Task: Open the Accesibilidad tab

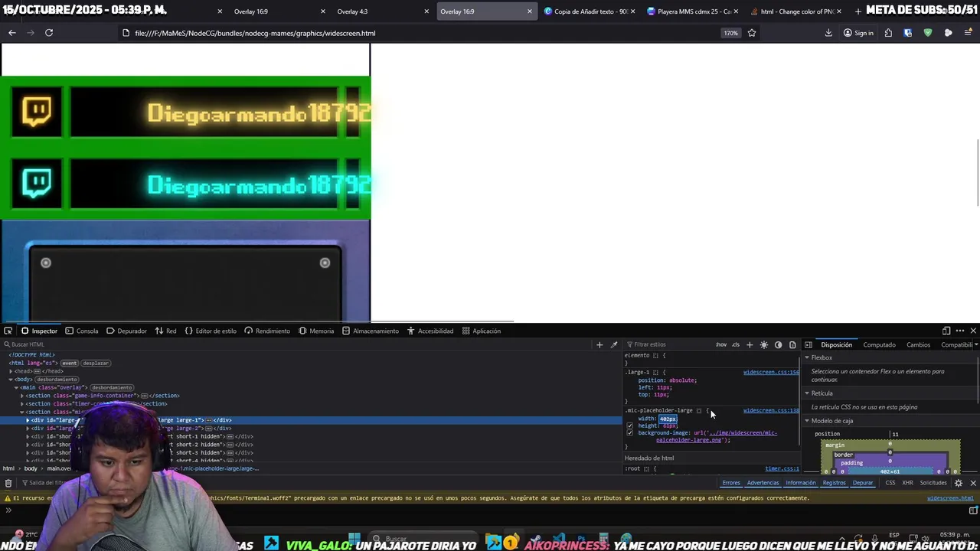Action: pos(430,331)
